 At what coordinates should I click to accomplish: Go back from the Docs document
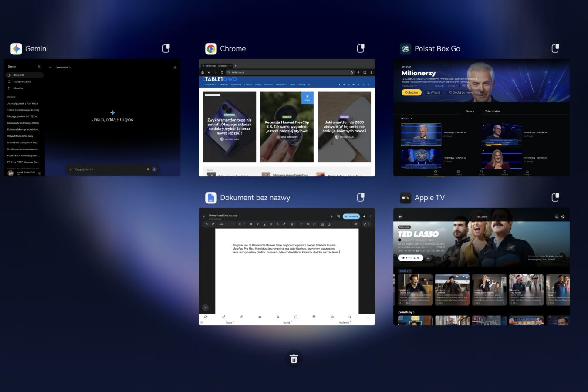click(x=204, y=216)
